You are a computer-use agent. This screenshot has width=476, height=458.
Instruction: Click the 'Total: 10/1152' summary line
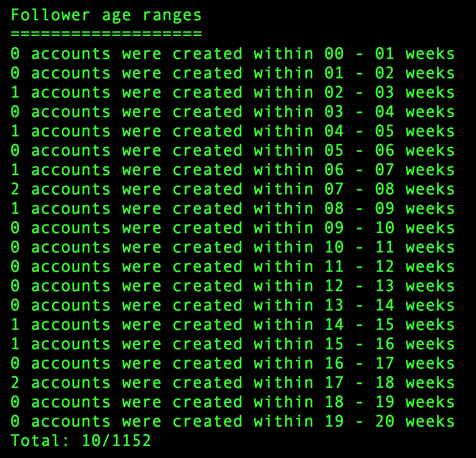coord(81,440)
